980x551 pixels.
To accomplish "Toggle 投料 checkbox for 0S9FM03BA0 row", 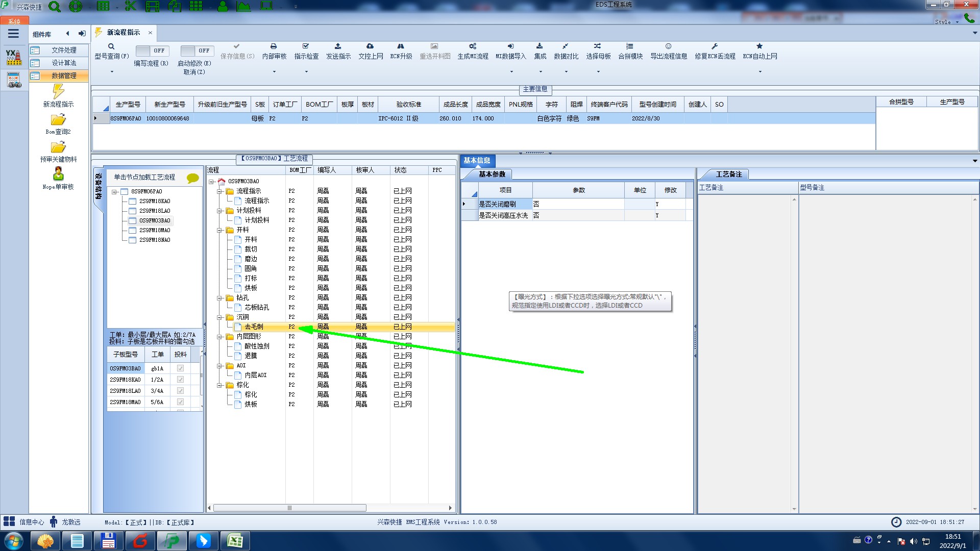I will [x=180, y=368].
